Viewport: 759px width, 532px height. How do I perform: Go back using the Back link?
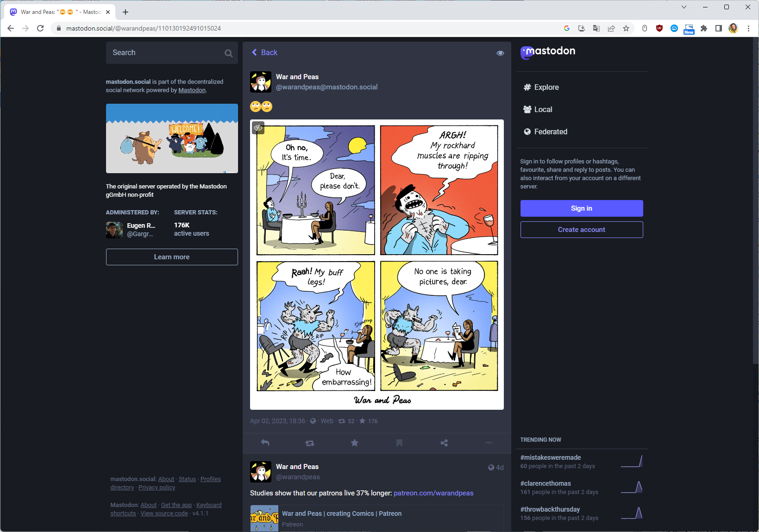point(264,53)
